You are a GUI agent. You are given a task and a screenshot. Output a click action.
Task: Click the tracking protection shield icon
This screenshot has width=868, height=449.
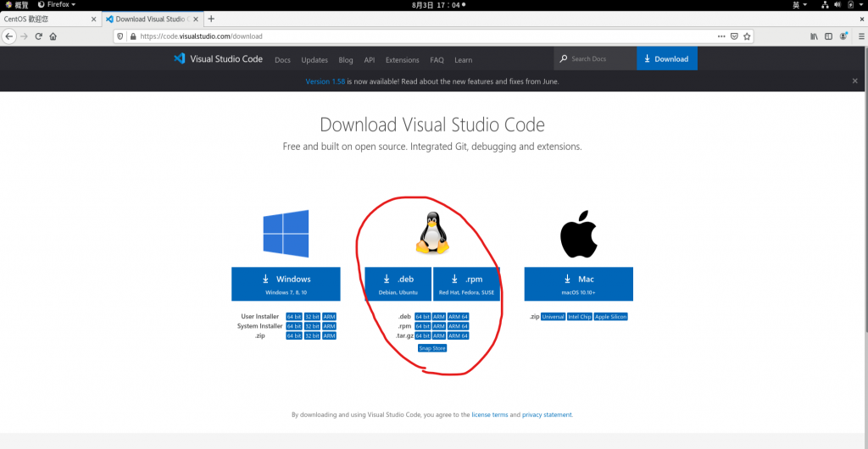[120, 36]
